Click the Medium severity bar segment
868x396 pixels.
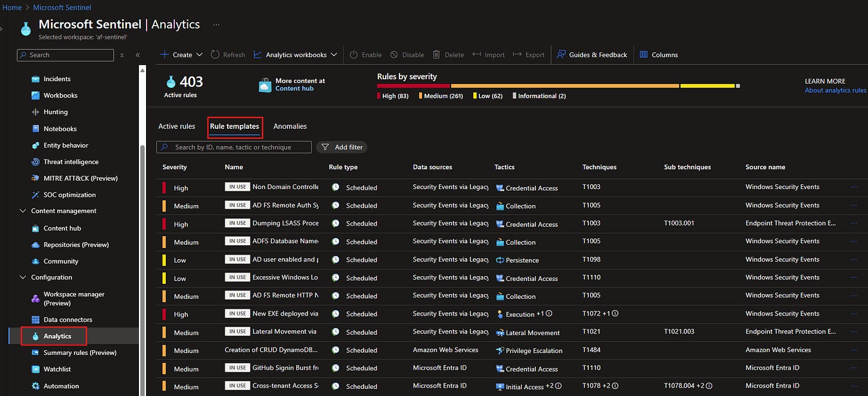(x=565, y=86)
